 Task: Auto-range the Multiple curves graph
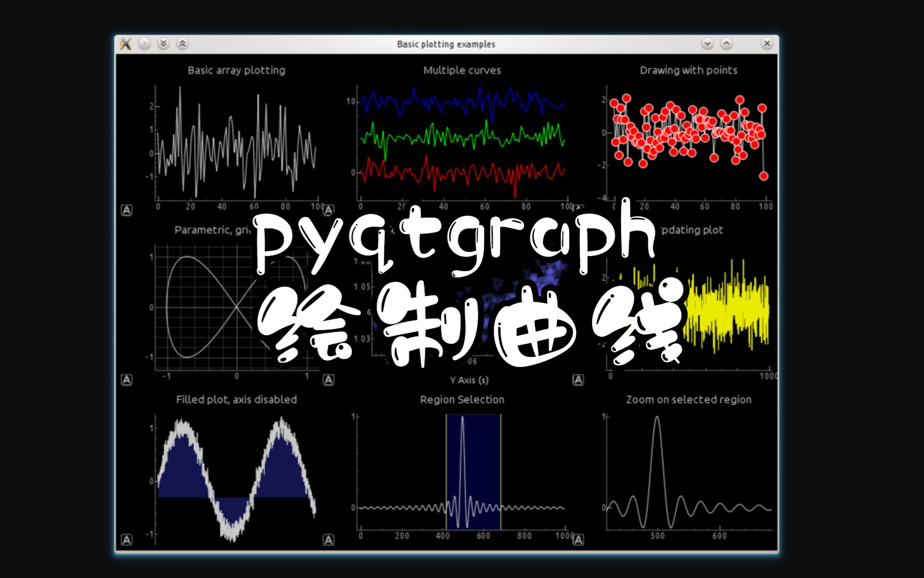pos(329,210)
